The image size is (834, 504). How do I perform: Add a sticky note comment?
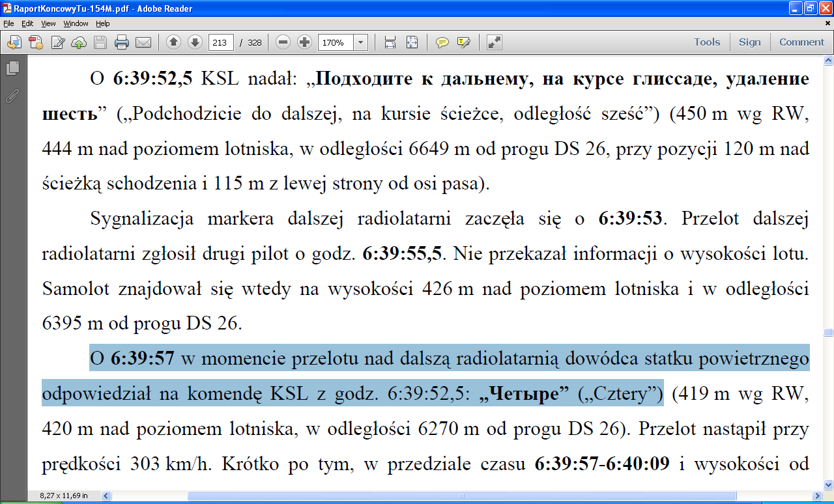(442, 42)
